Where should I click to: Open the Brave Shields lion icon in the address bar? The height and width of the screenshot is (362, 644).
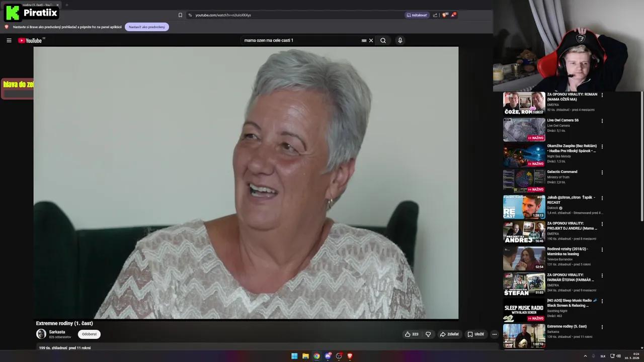445,15
